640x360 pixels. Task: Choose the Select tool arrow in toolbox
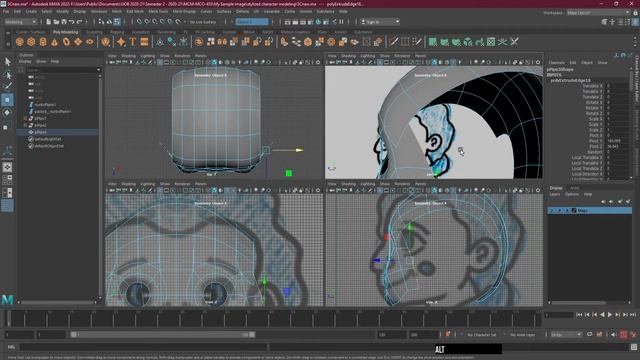(x=7, y=62)
